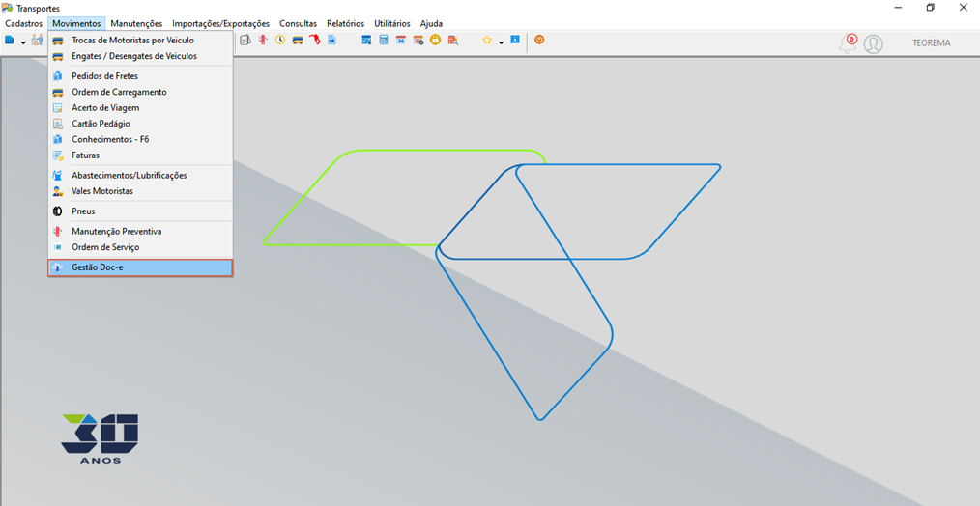The image size is (980, 506).
Task: Open the notifications bell icon
Action: (x=849, y=43)
